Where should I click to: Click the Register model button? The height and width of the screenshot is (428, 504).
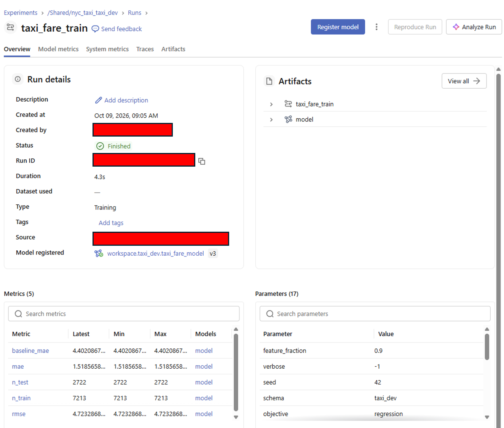click(x=338, y=27)
